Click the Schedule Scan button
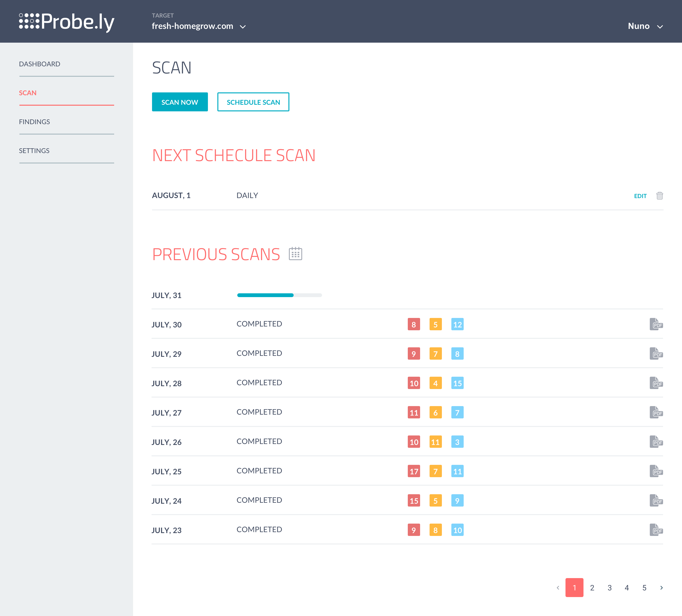 click(253, 102)
